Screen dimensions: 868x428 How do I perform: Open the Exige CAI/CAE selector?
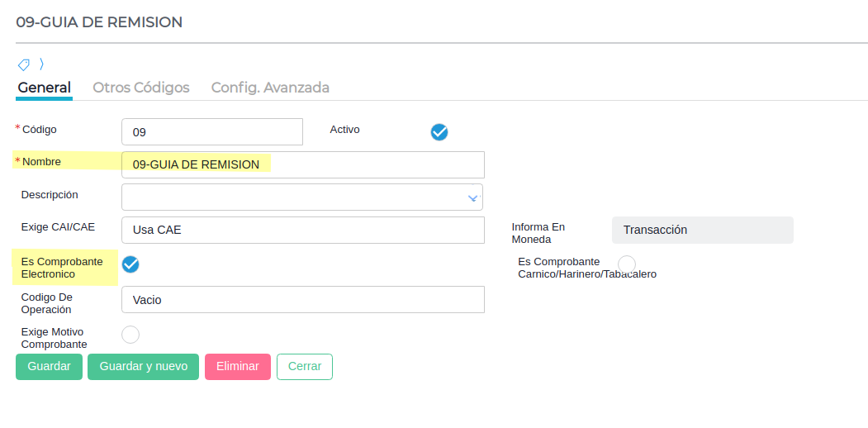[x=302, y=231]
